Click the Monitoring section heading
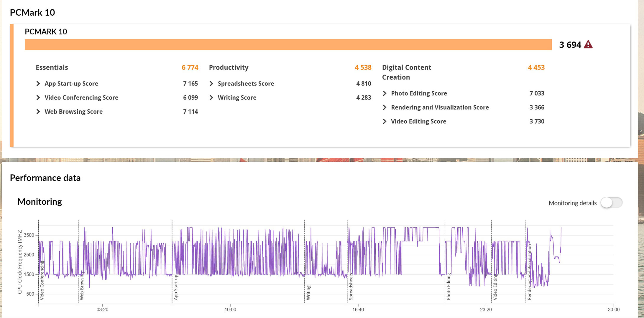This screenshot has width=644, height=318. [x=40, y=202]
